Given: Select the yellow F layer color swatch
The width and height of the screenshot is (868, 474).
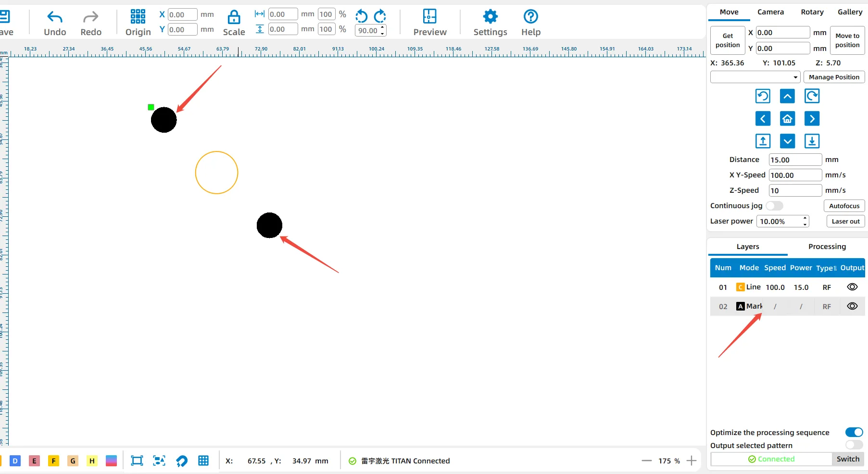Looking at the screenshot, I should [x=53, y=461].
